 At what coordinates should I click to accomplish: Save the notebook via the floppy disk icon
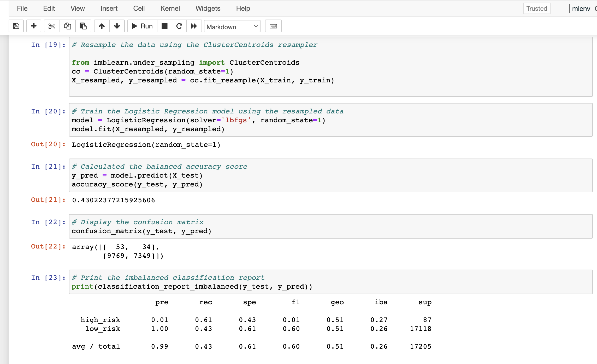pyautogui.click(x=16, y=26)
